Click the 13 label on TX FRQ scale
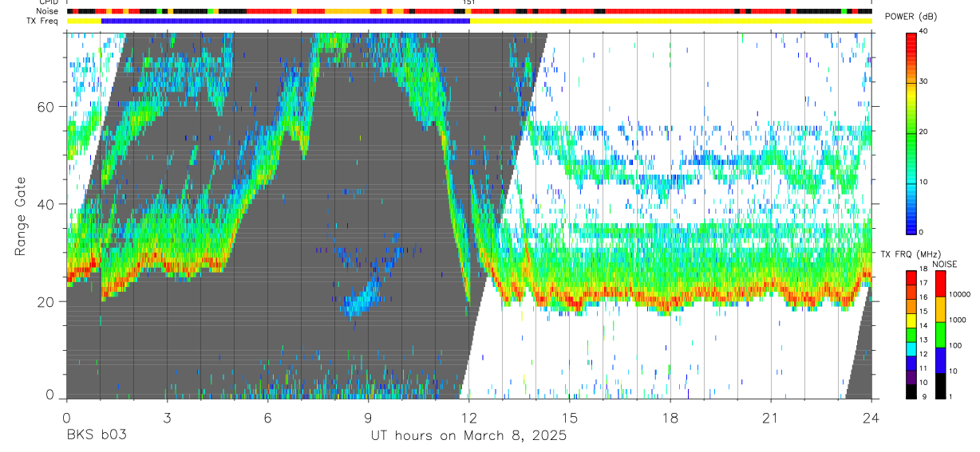This screenshot has width=980, height=452. 924,340
